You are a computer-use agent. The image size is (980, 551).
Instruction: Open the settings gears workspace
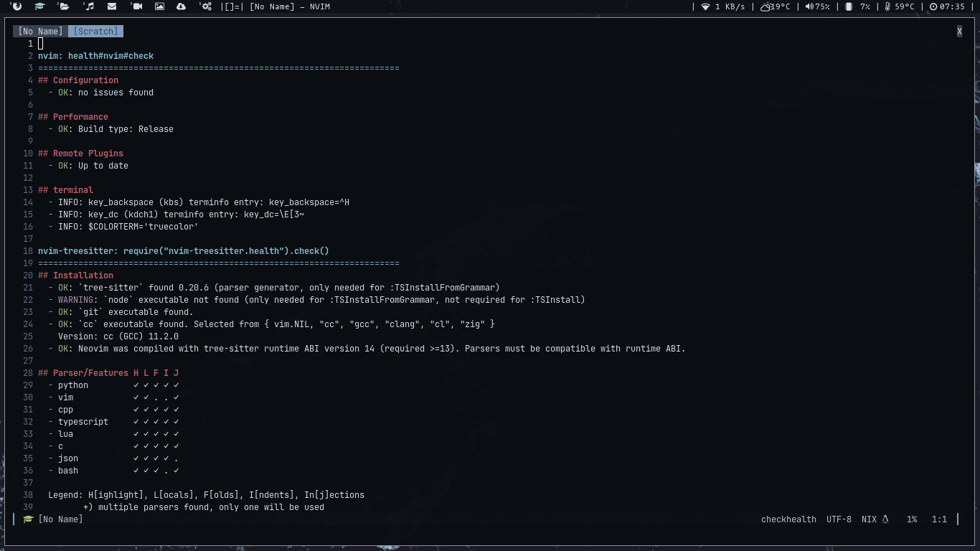click(x=206, y=6)
